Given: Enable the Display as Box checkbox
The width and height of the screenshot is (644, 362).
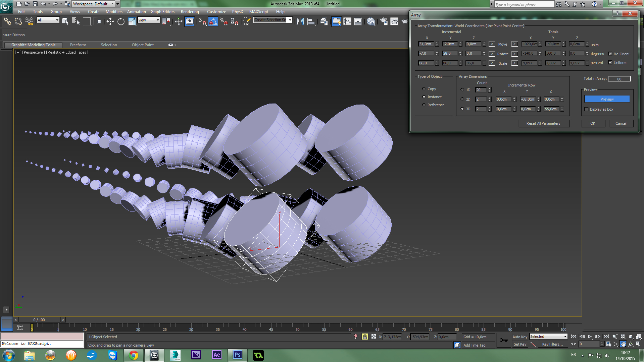Looking at the screenshot, I should click(x=586, y=109).
